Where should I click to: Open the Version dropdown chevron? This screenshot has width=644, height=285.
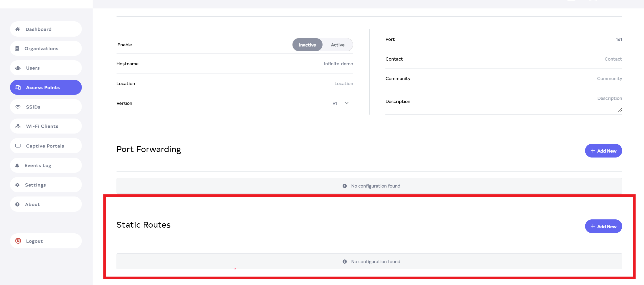coord(346,103)
